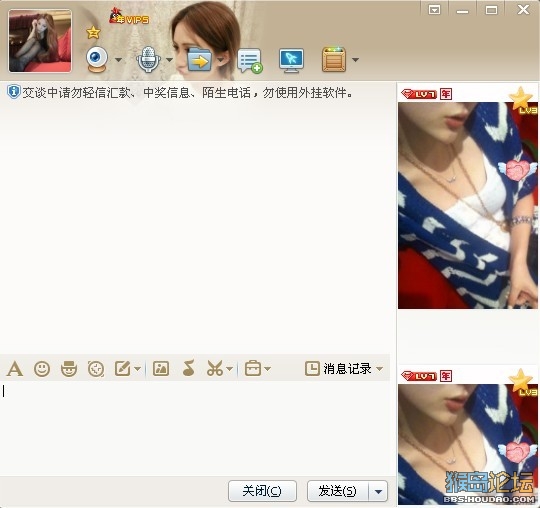The height and width of the screenshot is (508, 540).
Task: Click the lower red 年 badge
Action: [x=446, y=376]
